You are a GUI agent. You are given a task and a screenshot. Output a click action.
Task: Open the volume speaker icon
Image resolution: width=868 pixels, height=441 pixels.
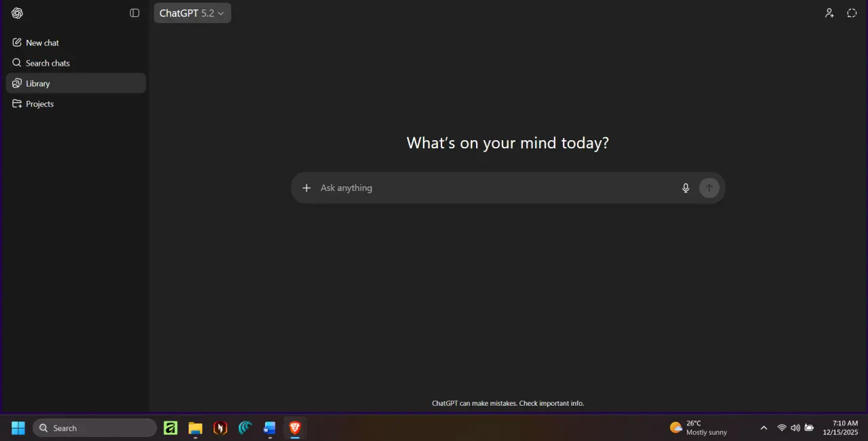795,428
